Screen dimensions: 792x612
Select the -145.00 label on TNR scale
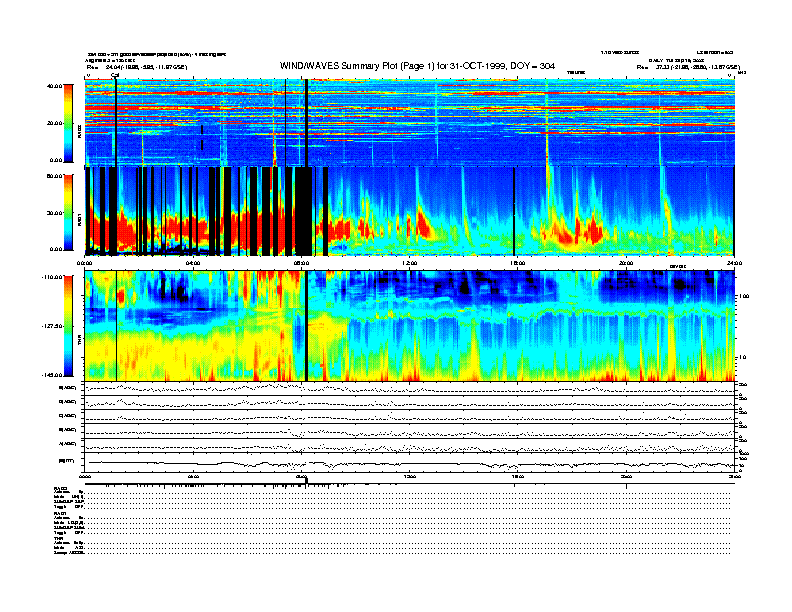pos(53,375)
